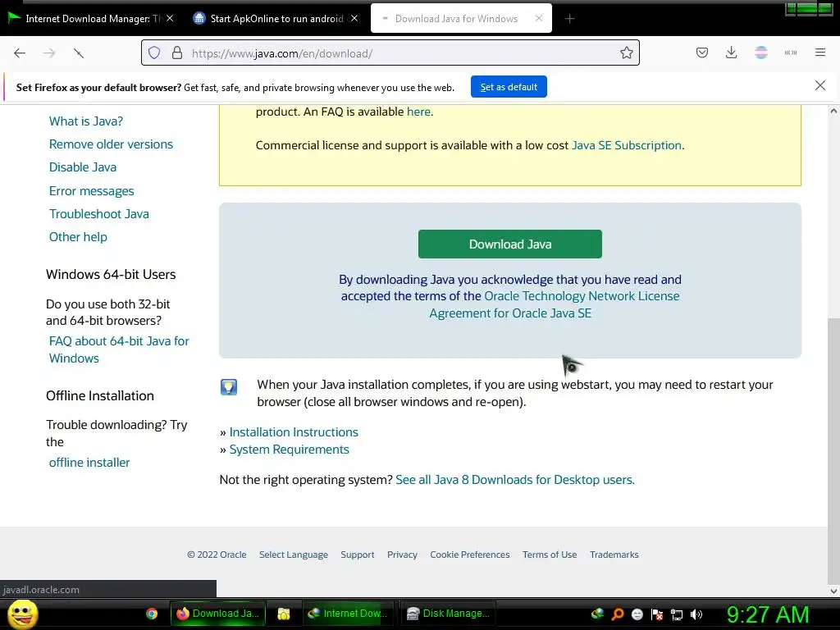This screenshot has height=630, width=840.
Task: Click the volume speaker tray icon
Action: pyautogui.click(x=696, y=614)
